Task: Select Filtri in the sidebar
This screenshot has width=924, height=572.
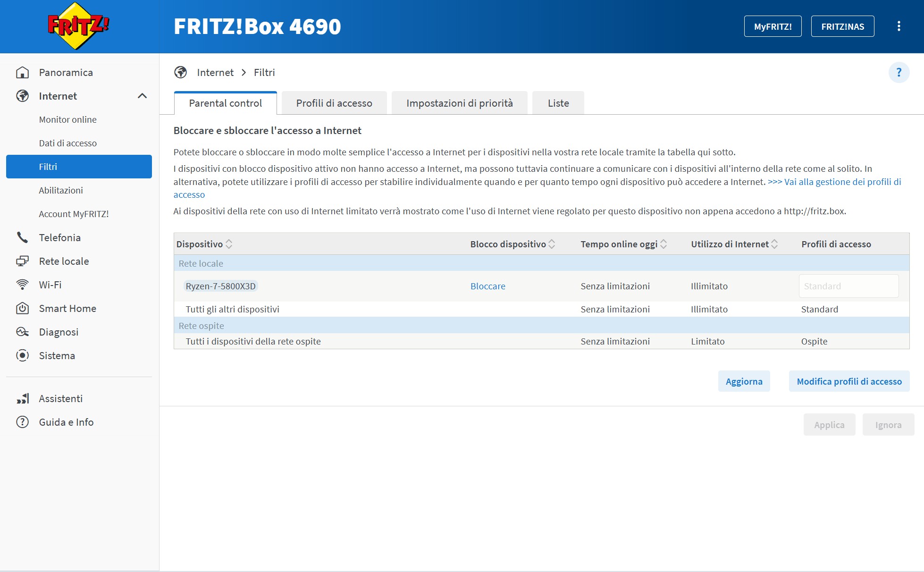Action: (79, 167)
